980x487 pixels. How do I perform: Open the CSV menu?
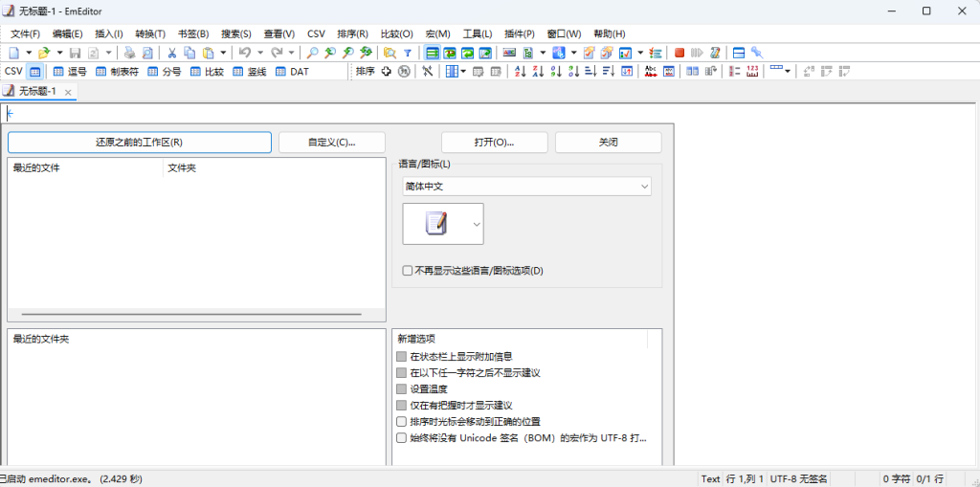pos(316,33)
